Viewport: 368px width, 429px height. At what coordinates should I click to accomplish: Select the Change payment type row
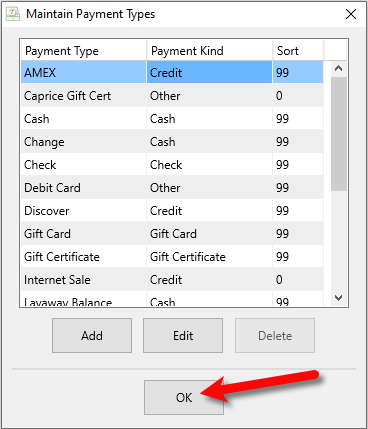tap(172, 142)
